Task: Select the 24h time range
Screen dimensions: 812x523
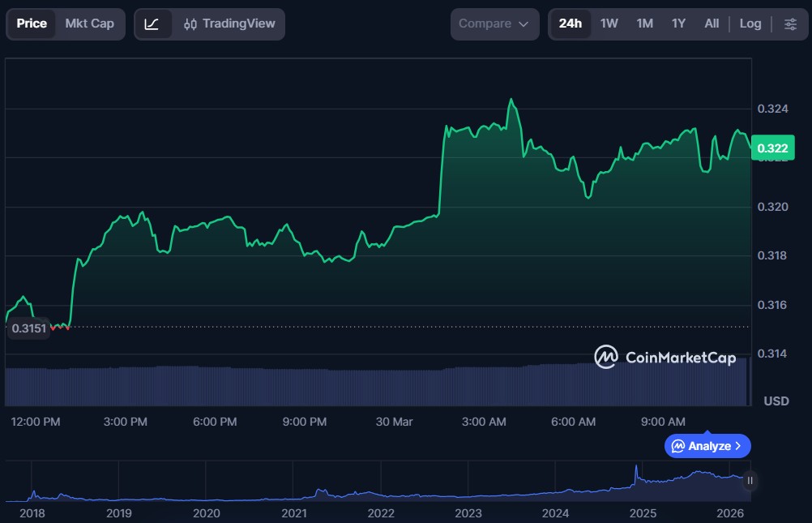Action: pos(570,24)
